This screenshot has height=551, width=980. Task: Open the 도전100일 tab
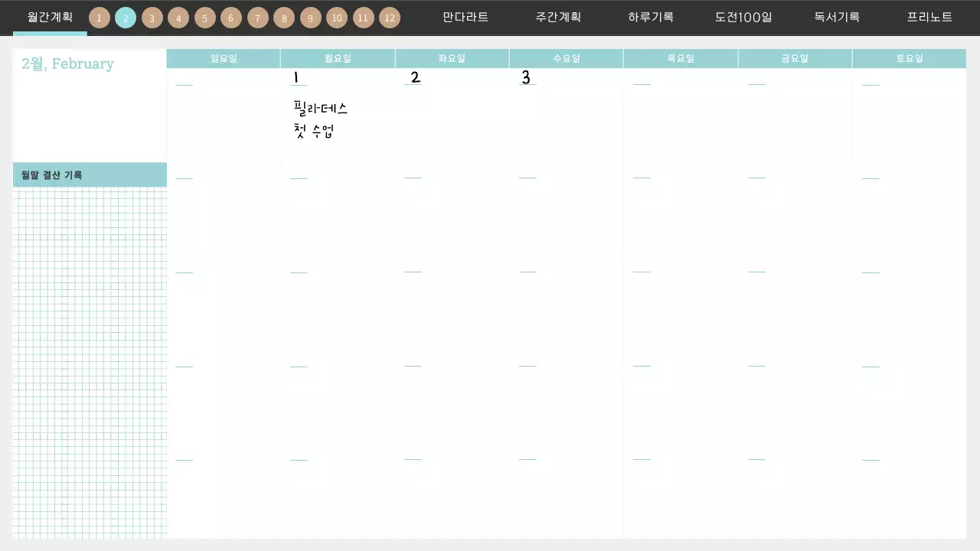pyautogui.click(x=743, y=17)
